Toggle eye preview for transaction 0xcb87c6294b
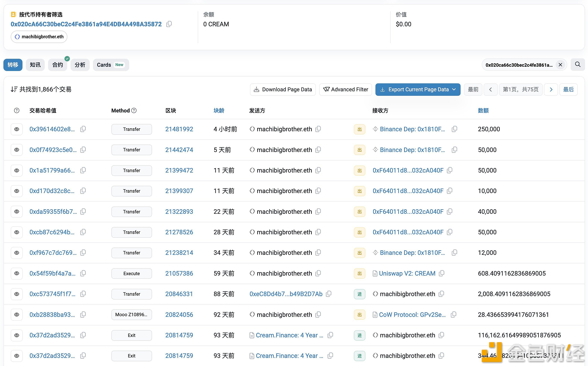Screen dimensions: 588x366 (x=17, y=232)
